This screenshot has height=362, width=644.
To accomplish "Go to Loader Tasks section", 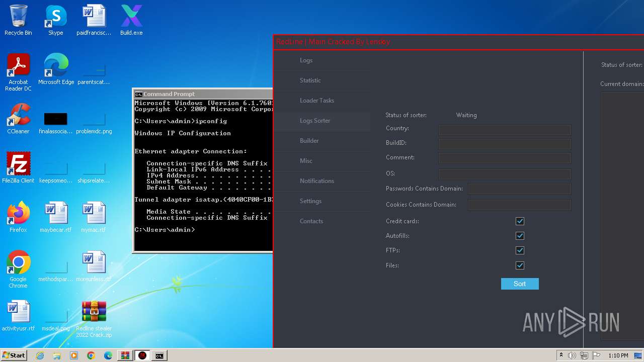I will [322, 101].
